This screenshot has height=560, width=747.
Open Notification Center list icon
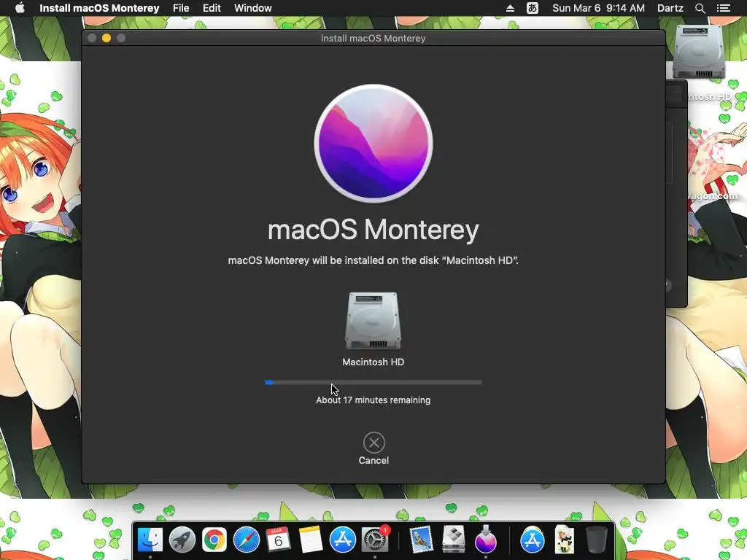coord(724,8)
